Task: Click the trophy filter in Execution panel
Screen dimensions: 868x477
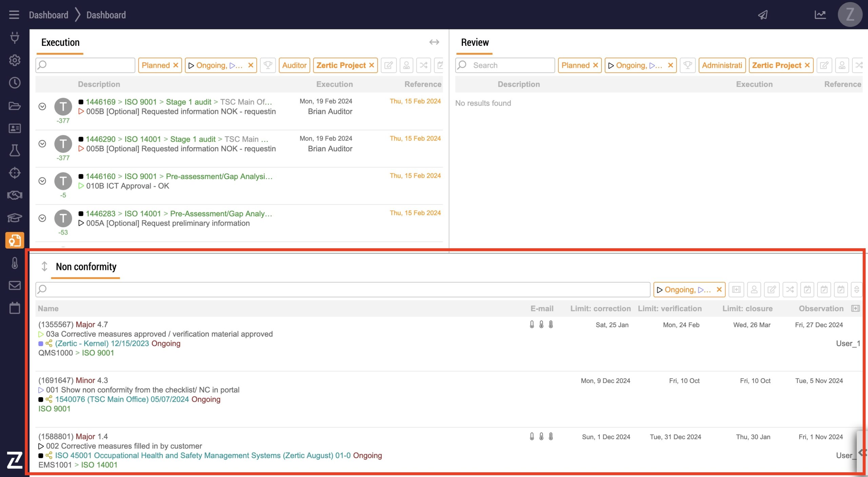Action: (268, 65)
